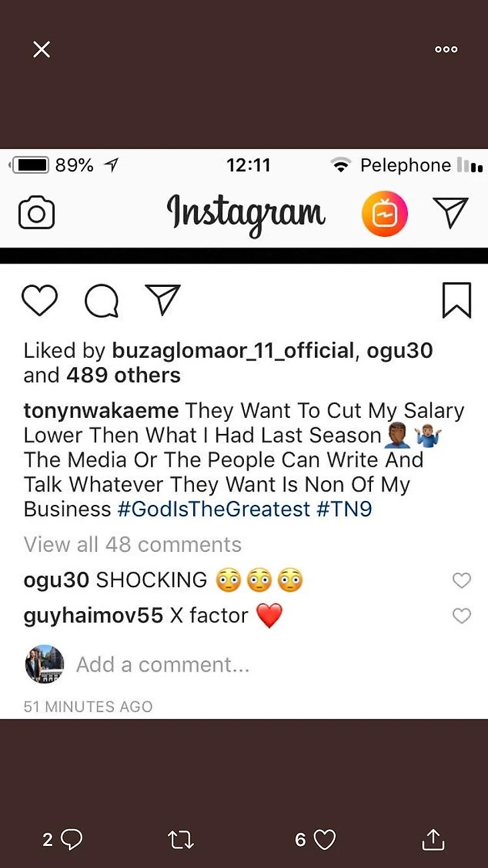The image size is (488, 868).
Task: Focus the Add a comment field
Action: [x=162, y=664]
